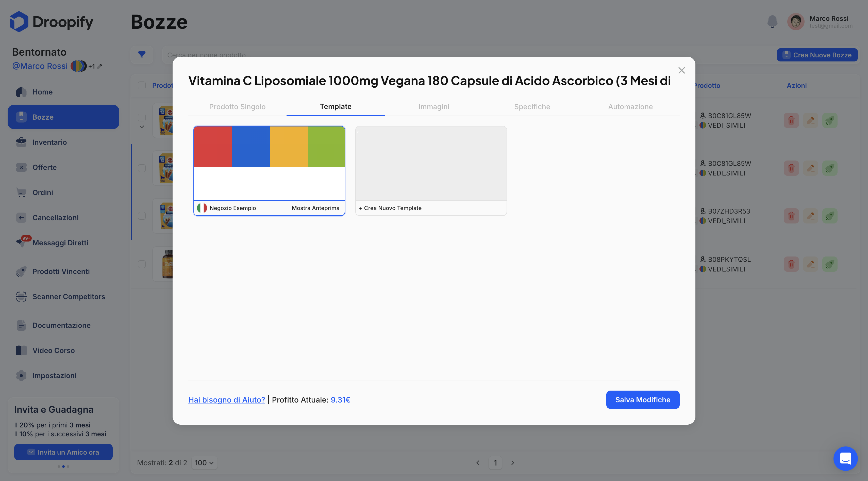Tick the checkbox on the third draft row

point(142,216)
